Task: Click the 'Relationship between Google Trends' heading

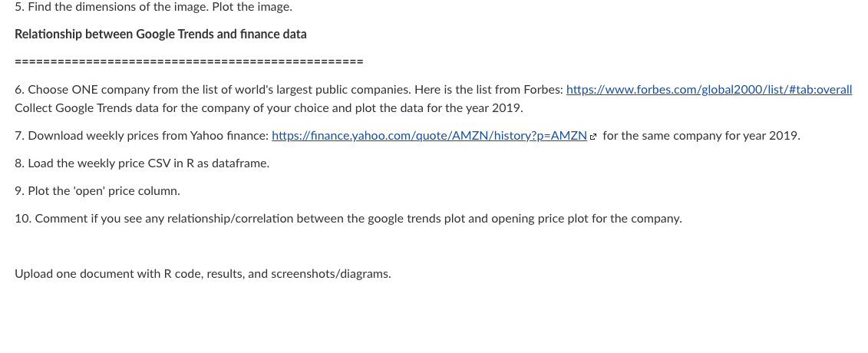Action: (x=160, y=35)
